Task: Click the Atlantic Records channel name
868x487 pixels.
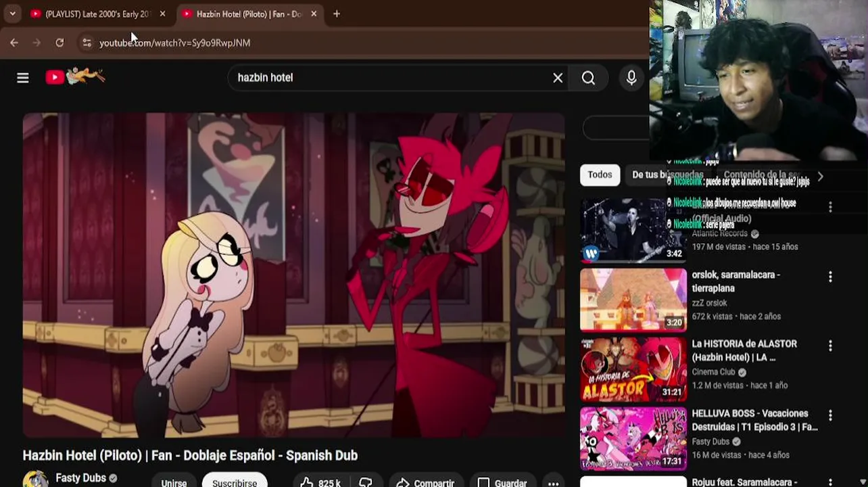Action: 720,233
